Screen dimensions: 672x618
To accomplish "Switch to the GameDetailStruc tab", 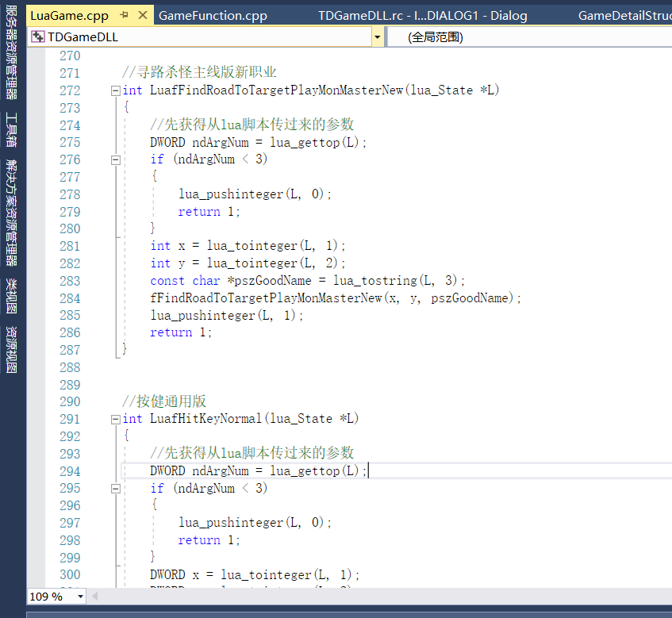I will [624, 16].
